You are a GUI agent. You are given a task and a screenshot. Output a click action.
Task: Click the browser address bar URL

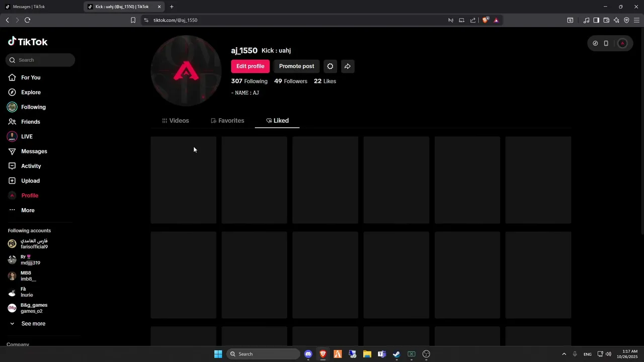pyautogui.click(x=175, y=20)
